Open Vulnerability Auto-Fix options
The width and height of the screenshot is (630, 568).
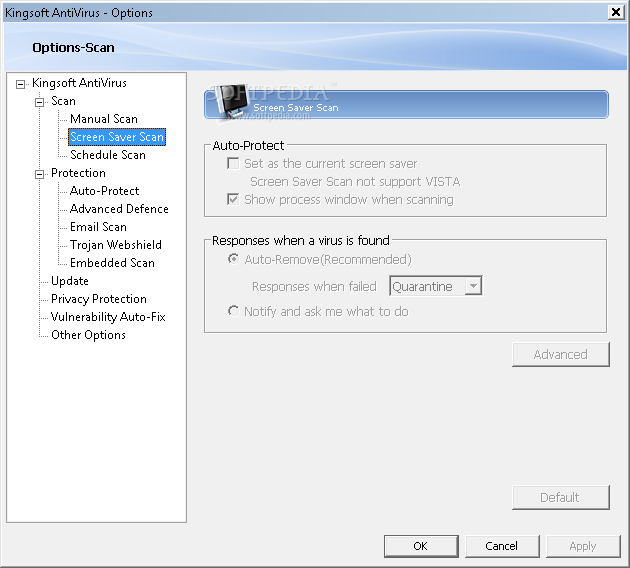[x=108, y=317]
